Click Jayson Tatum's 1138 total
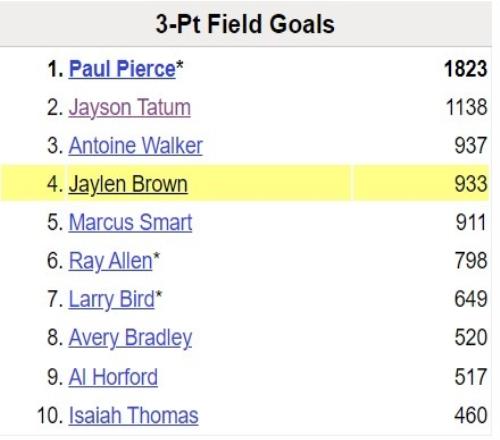 point(466,107)
